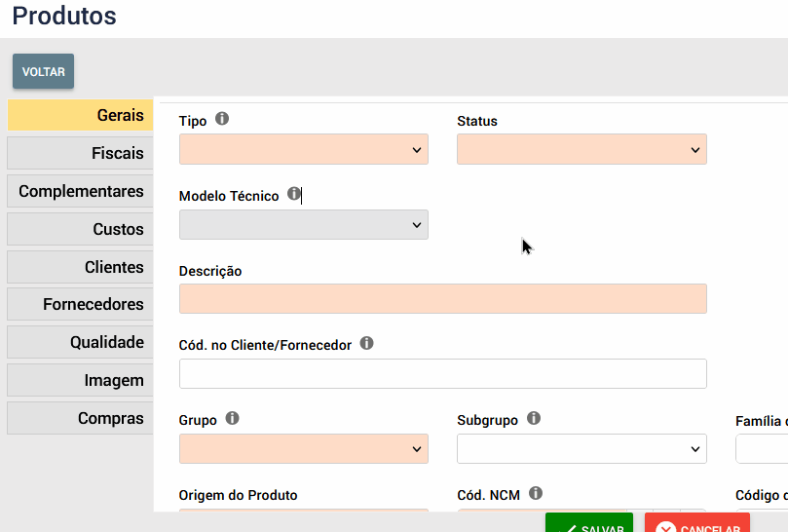Expand the Modelo Técnico dropdown
Image resolution: width=788 pixels, height=532 pixels.
pos(304,225)
